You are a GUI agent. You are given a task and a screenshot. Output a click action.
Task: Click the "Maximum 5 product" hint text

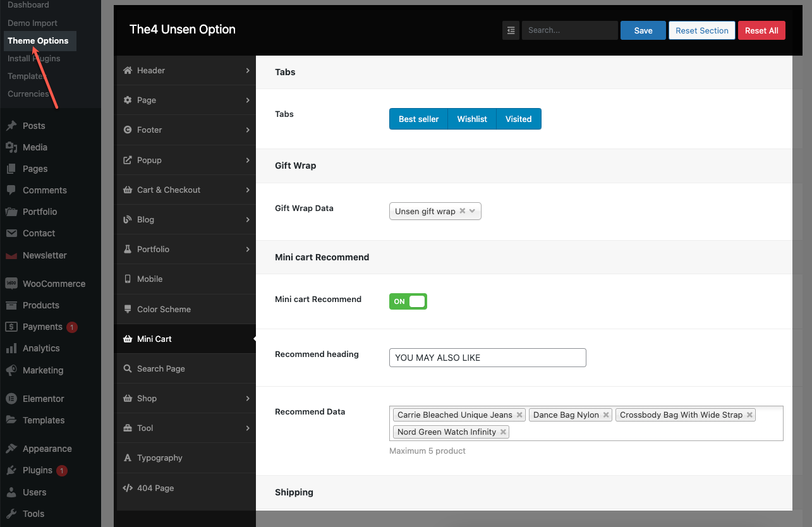(427, 451)
